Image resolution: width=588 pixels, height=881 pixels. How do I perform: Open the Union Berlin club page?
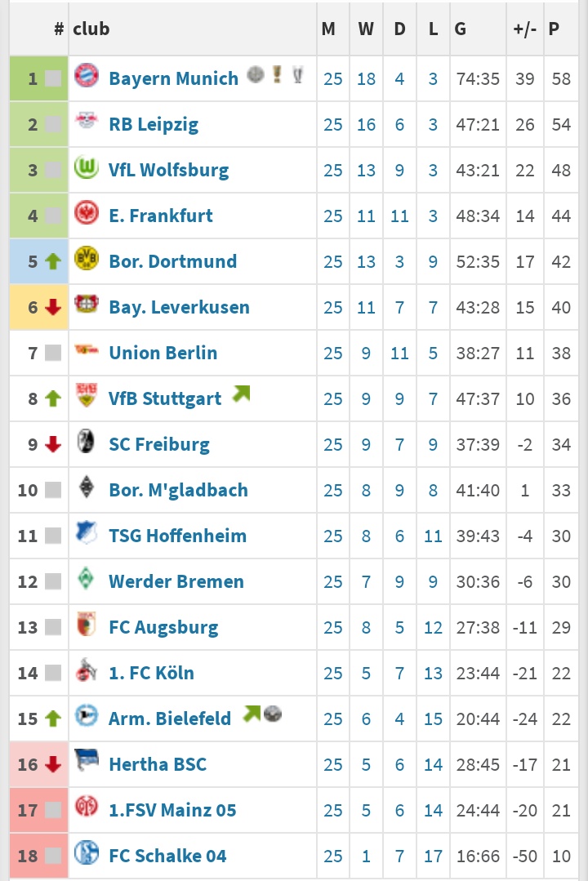click(x=163, y=353)
